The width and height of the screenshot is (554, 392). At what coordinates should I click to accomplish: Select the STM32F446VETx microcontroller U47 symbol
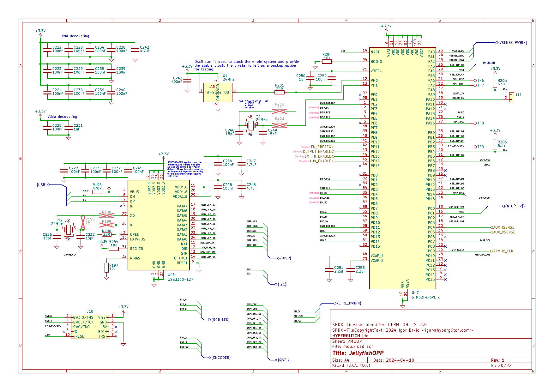coord(402,167)
